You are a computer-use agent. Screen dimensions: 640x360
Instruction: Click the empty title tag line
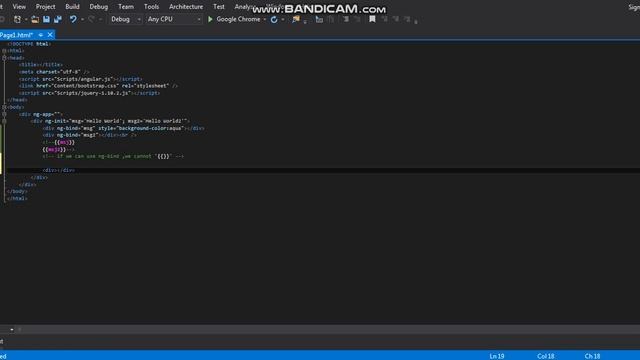pyautogui.click(x=40, y=64)
